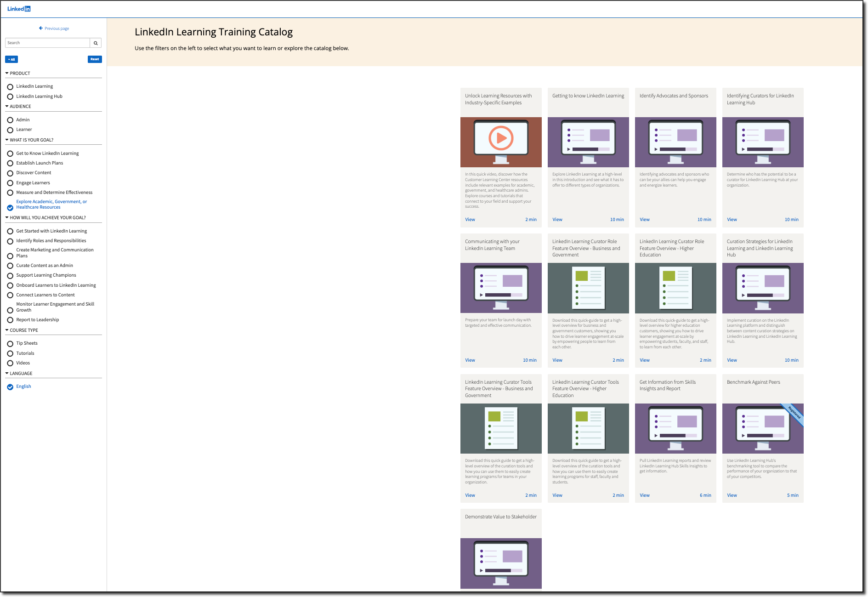Click View on Communicating with your LinkedIn Learning Team
Viewport: 868px width, 597px height.
(x=470, y=360)
